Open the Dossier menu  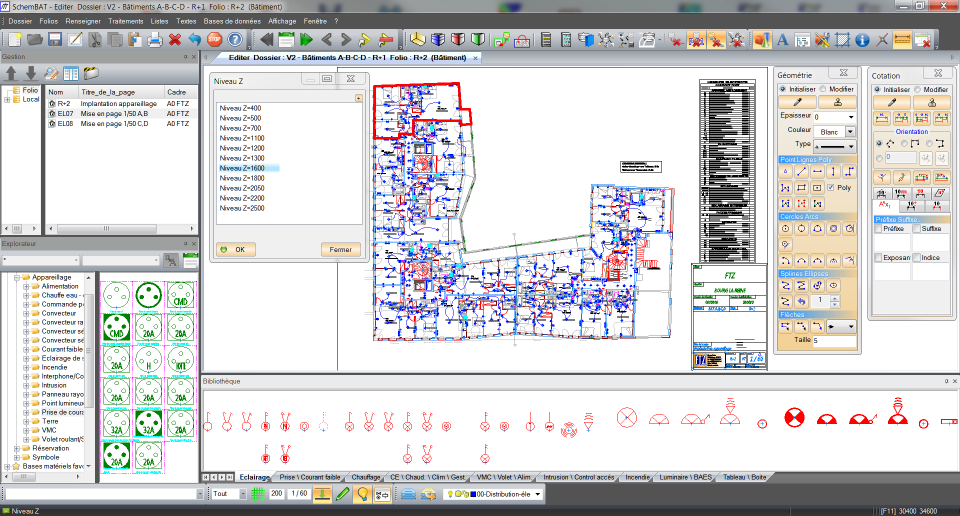click(x=20, y=21)
